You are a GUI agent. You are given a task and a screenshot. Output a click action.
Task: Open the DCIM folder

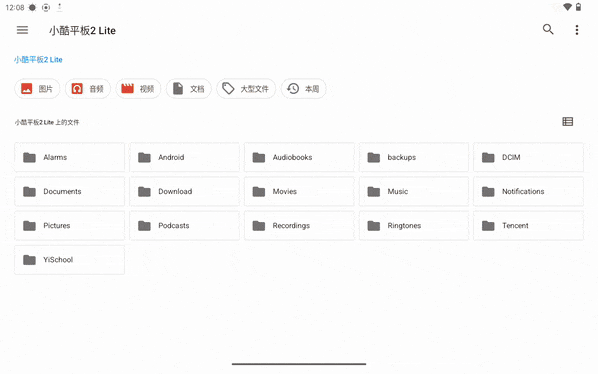pos(528,157)
